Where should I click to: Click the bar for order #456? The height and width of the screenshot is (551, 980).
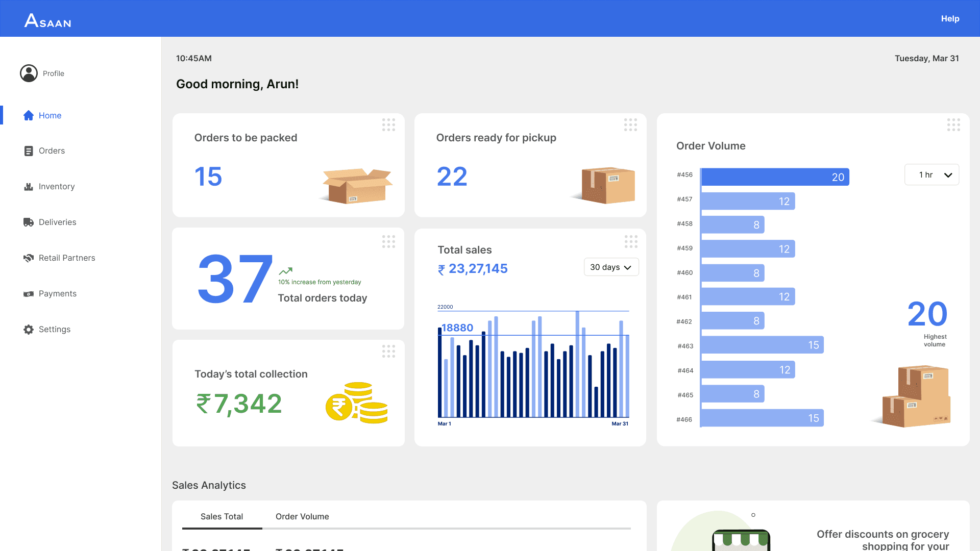[775, 177]
